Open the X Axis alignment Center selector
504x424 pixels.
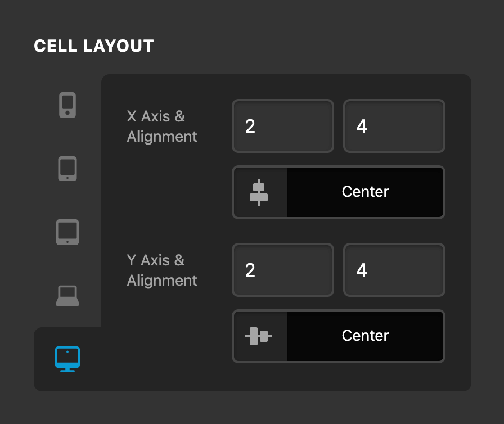(364, 192)
